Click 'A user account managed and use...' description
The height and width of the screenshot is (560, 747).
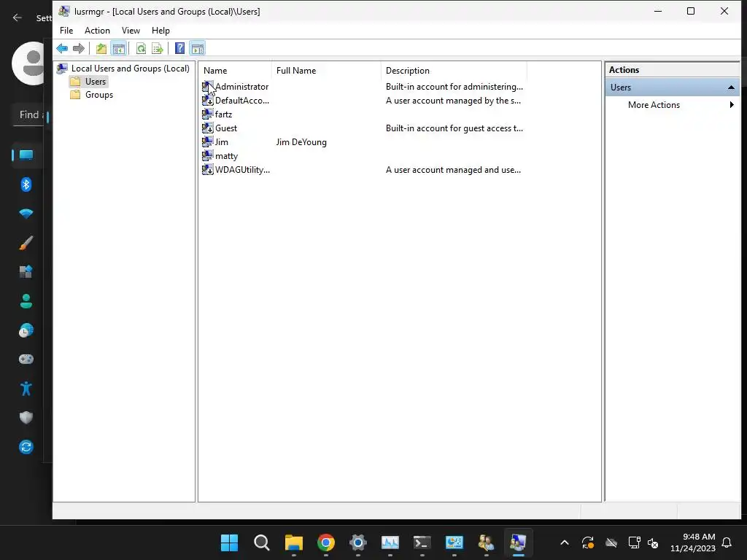point(453,169)
